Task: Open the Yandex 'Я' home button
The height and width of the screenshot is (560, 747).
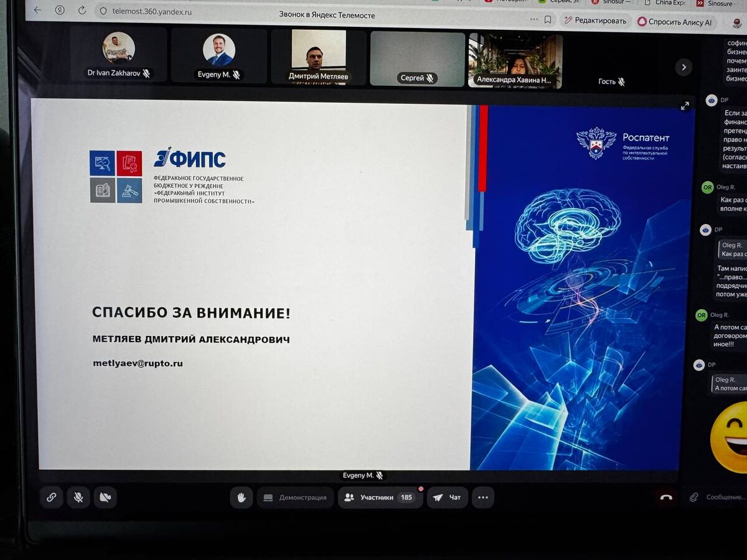Action: point(59,10)
